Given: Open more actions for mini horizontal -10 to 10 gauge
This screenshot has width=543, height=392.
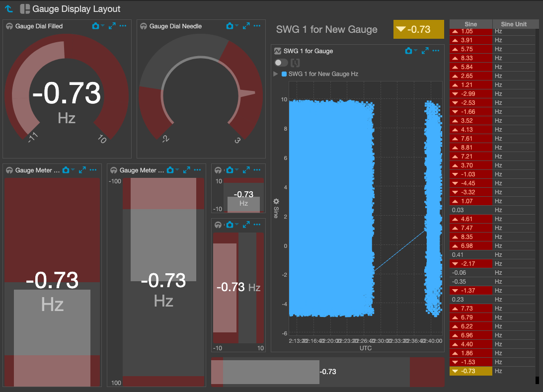Looking at the screenshot, I should coord(257,225).
